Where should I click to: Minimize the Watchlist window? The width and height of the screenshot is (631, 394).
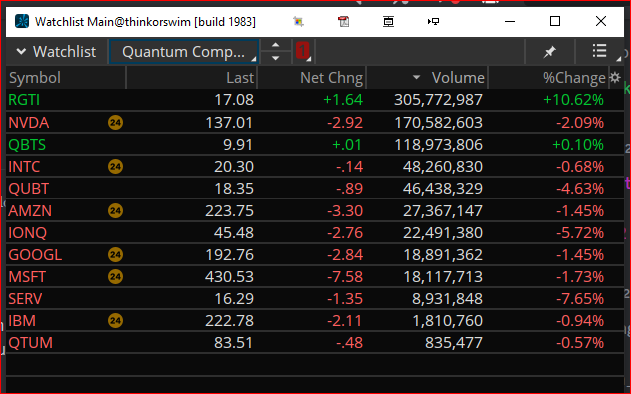tap(510, 21)
